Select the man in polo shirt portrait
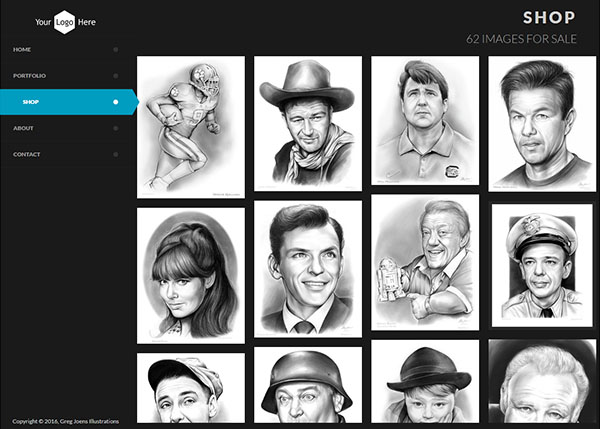The width and height of the screenshot is (600, 429). pyautogui.click(x=425, y=122)
